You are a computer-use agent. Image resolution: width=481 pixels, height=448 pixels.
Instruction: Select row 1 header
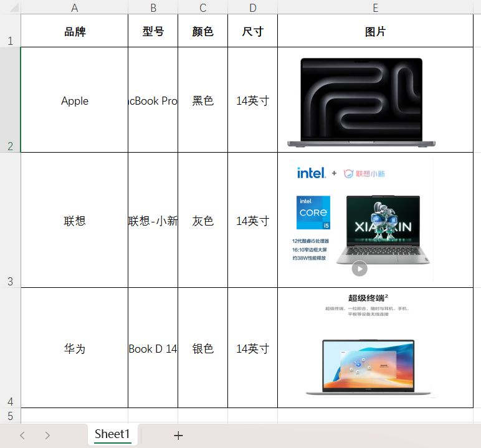click(10, 31)
